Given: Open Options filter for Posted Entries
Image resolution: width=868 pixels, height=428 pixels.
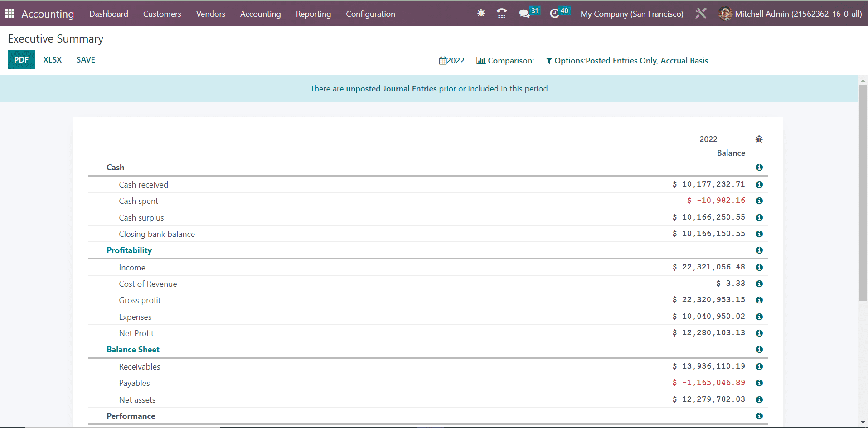Looking at the screenshot, I should [627, 61].
